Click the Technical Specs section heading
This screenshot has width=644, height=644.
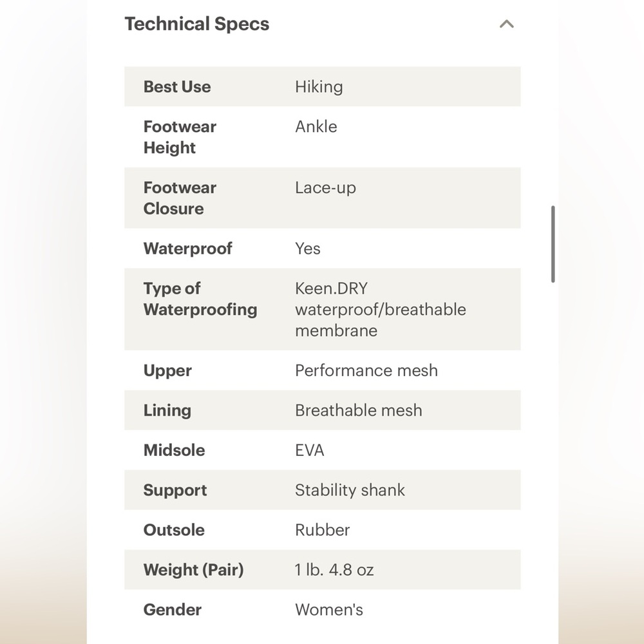pos(196,24)
